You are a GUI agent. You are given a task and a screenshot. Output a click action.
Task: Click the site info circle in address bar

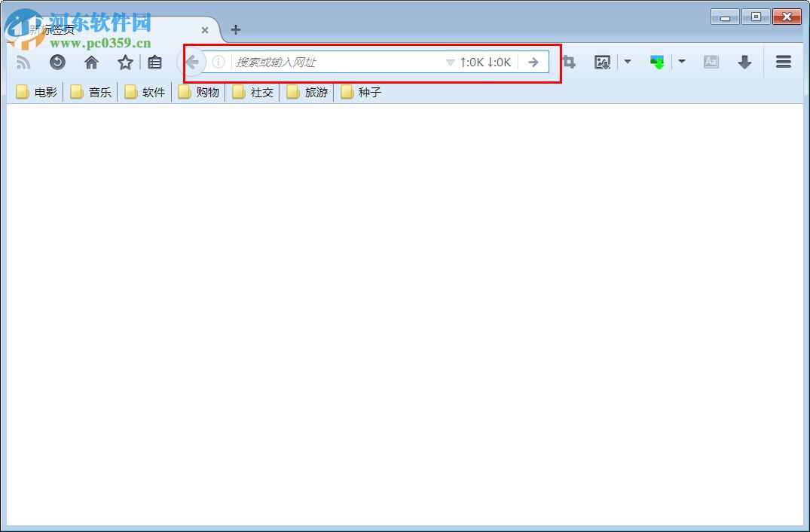pos(219,62)
